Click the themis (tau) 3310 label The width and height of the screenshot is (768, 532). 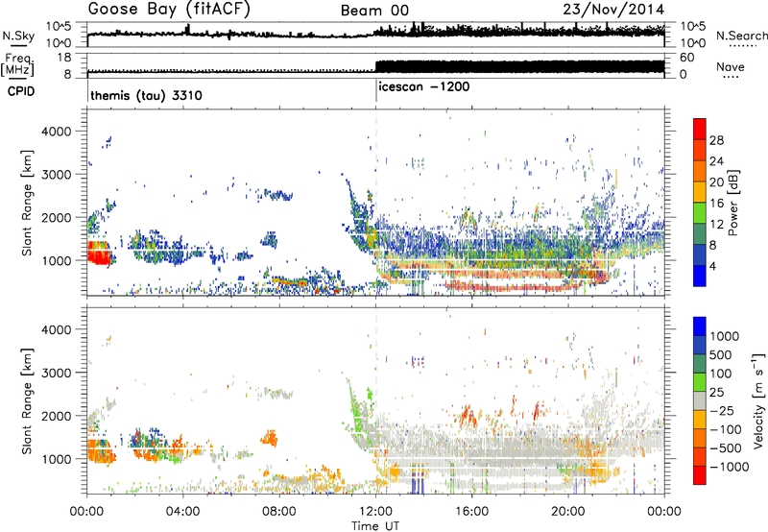coord(146,95)
